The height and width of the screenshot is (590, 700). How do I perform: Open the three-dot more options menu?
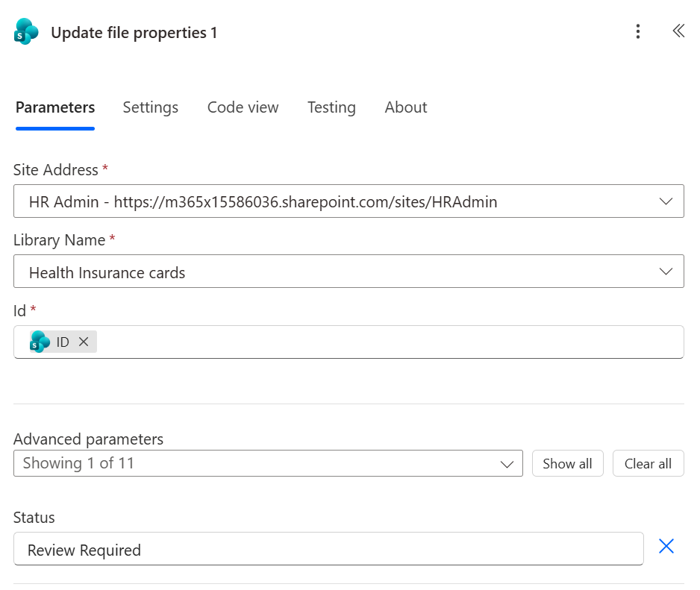(638, 31)
